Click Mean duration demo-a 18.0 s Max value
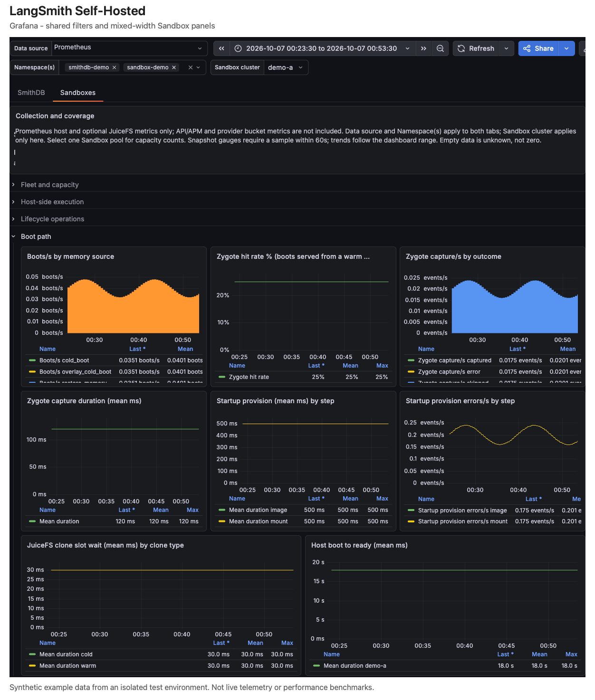The height and width of the screenshot is (700, 595). click(x=569, y=666)
